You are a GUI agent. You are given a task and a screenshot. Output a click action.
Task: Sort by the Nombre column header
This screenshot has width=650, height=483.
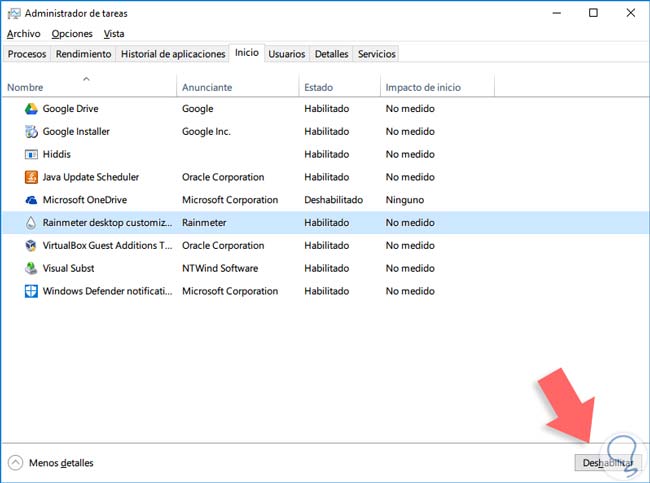coord(25,88)
